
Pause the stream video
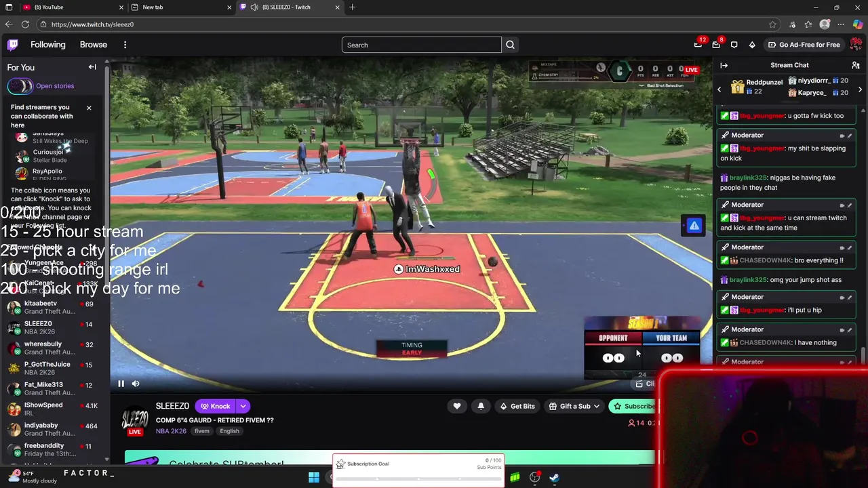[121, 384]
